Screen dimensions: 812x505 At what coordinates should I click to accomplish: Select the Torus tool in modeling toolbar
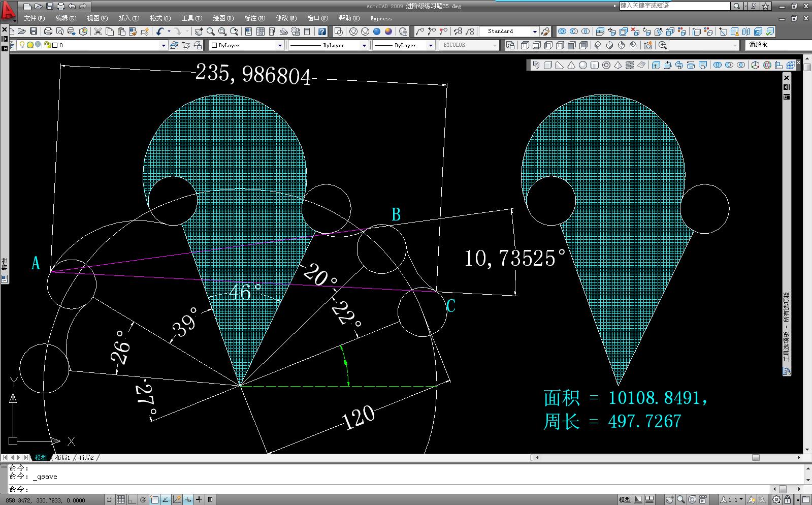point(606,65)
